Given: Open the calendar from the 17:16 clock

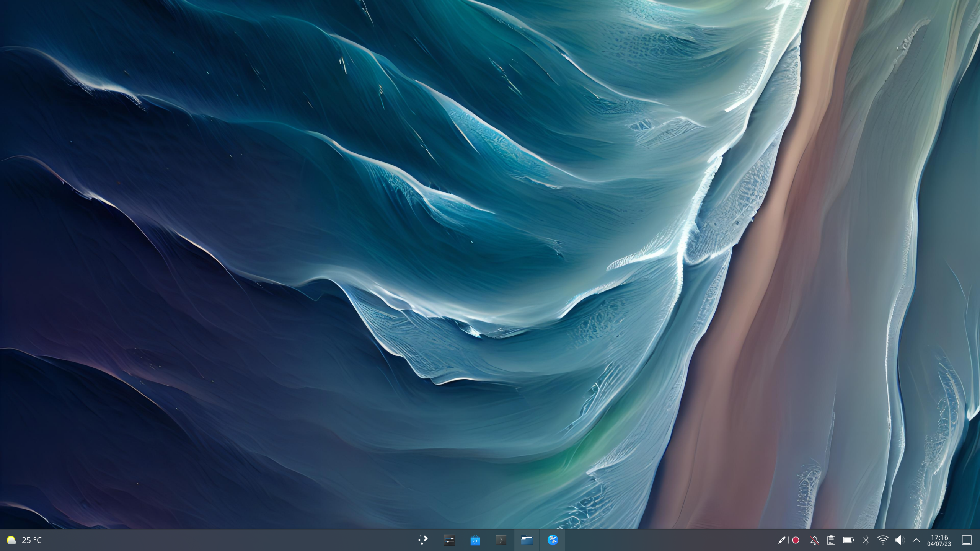Looking at the screenshot, I should [x=939, y=540].
